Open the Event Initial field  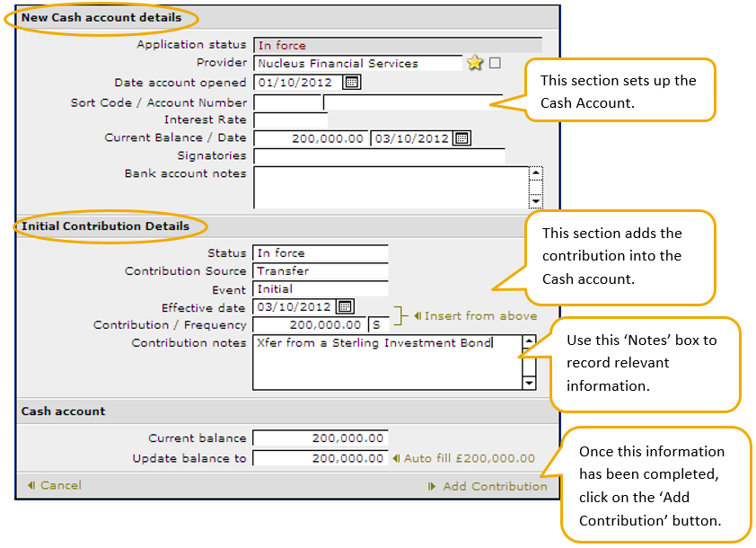point(321,289)
